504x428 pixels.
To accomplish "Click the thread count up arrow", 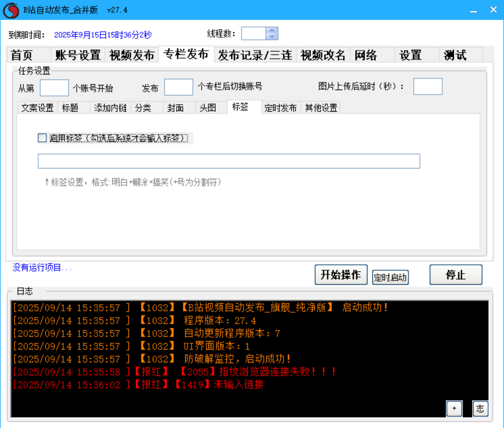I will pos(271,31).
